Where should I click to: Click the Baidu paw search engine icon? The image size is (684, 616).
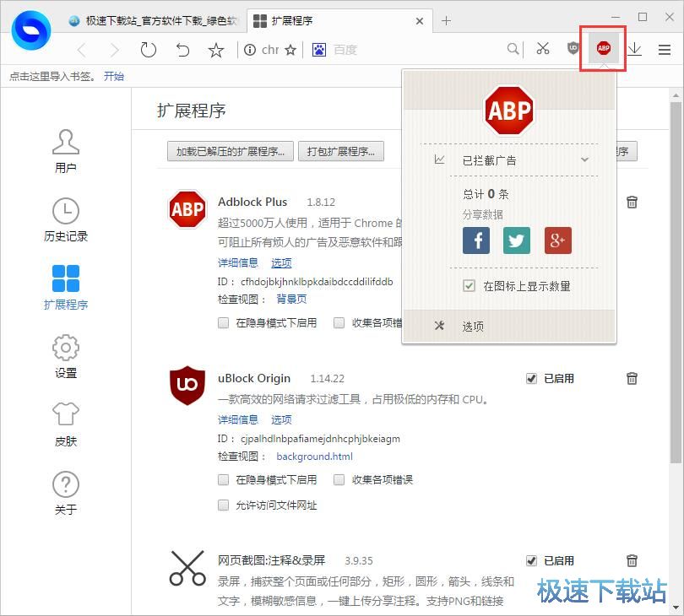319,50
